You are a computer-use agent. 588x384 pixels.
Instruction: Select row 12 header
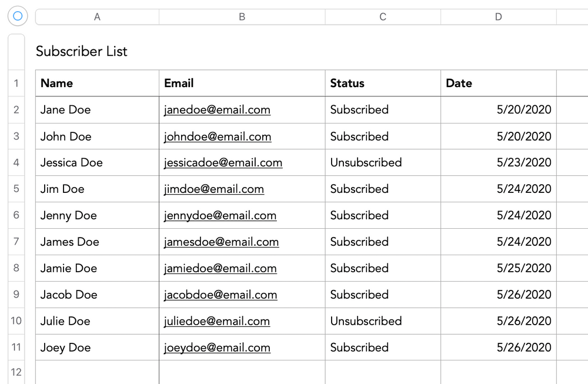click(x=16, y=372)
